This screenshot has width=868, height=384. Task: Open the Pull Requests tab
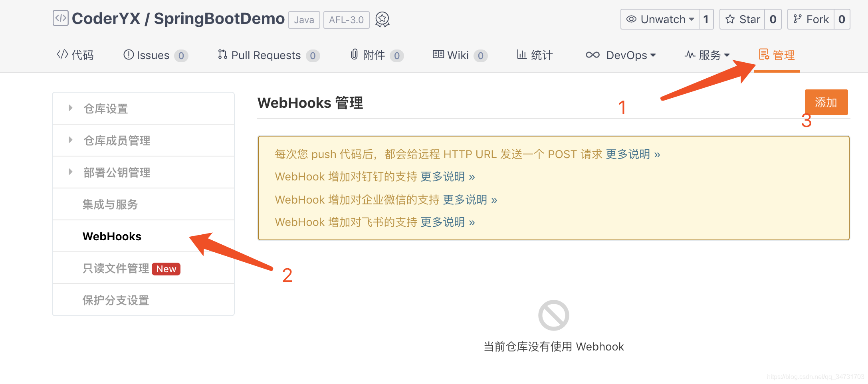pos(269,55)
